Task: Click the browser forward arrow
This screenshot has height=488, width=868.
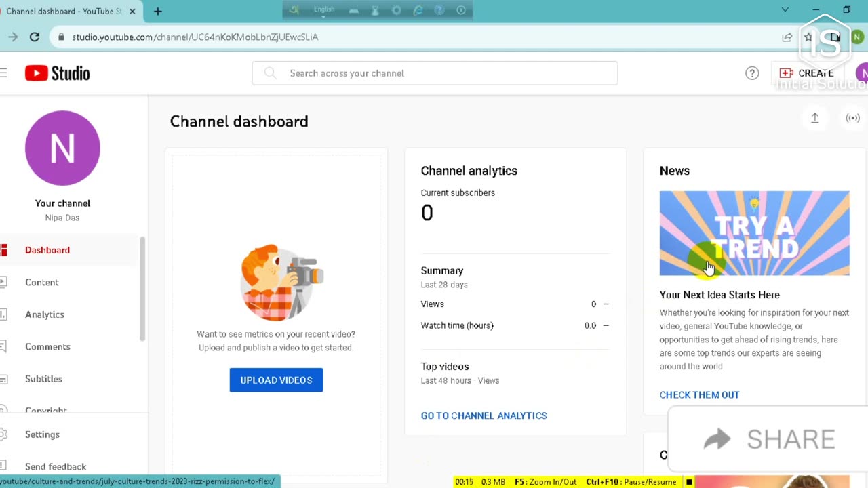Action: coord(13,37)
